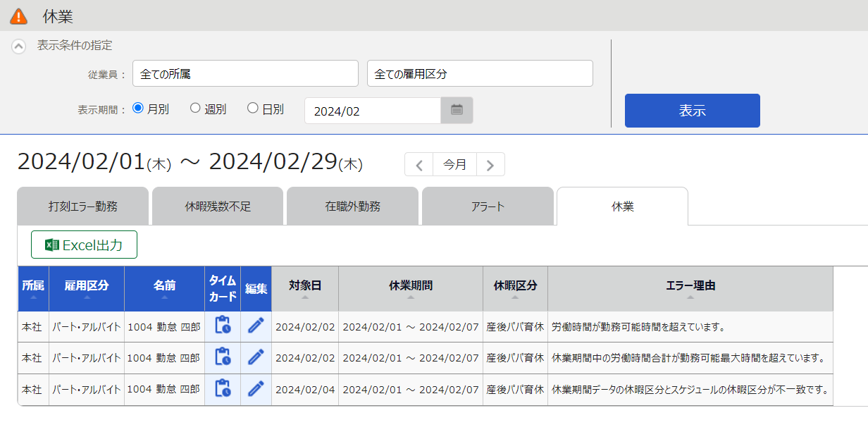Click the 2024/02 date input field
Image resolution: width=868 pixels, height=432 pixels.
(x=373, y=111)
